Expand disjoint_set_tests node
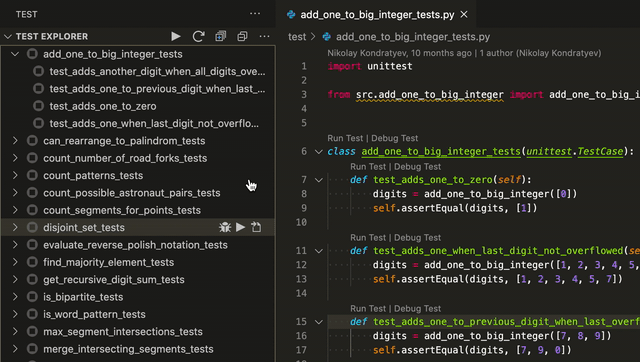The width and height of the screenshot is (640, 362). 15,227
